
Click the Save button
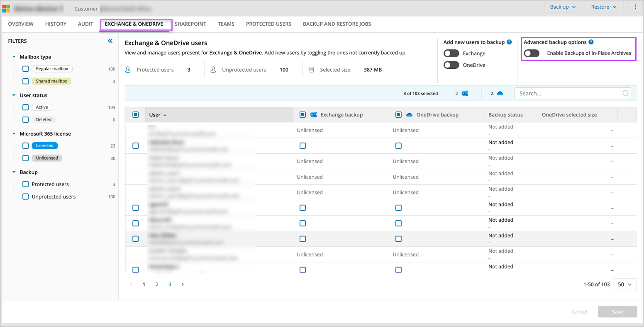617,312
